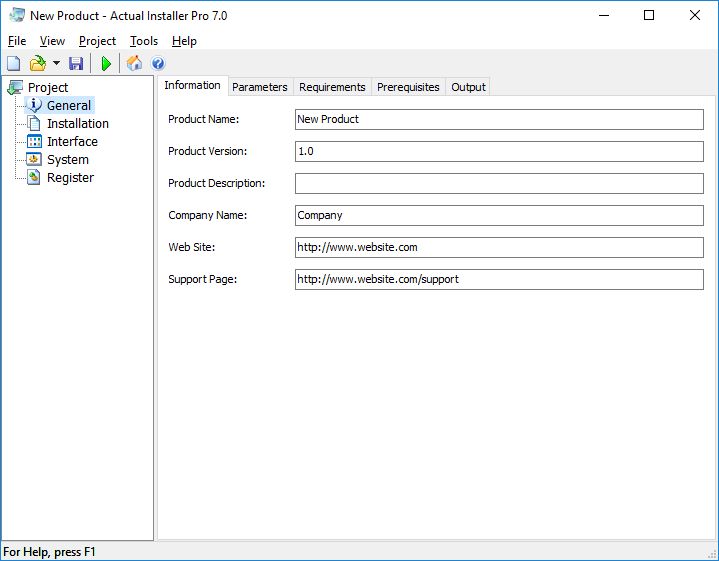
Task: Open the recent projects dropdown arrow
Action: click(x=56, y=63)
